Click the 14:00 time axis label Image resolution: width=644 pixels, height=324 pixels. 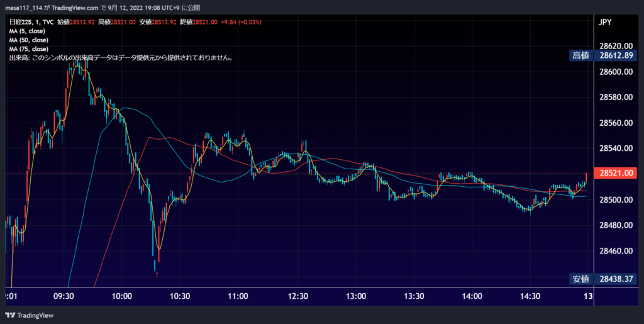472,296
